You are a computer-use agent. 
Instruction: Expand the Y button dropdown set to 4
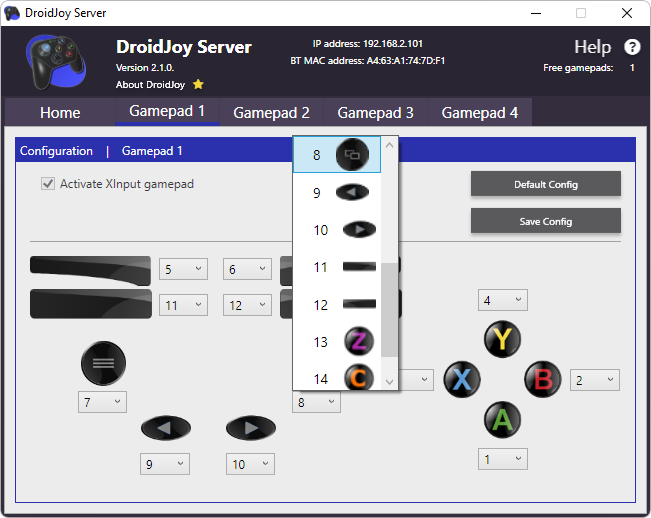(x=503, y=300)
